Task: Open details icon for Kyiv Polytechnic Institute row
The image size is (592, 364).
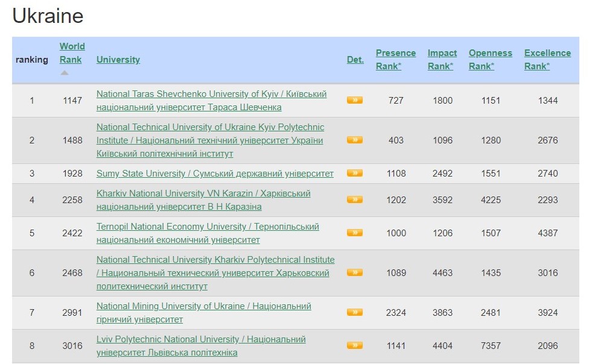Action: (x=354, y=140)
